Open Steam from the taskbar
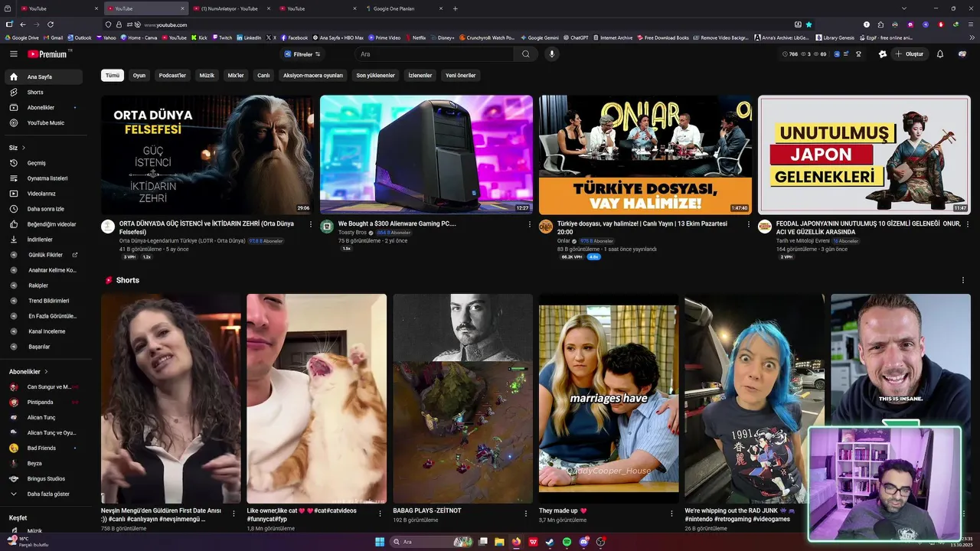The height and width of the screenshot is (551, 980). pyautogui.click(x=550, y=542)
